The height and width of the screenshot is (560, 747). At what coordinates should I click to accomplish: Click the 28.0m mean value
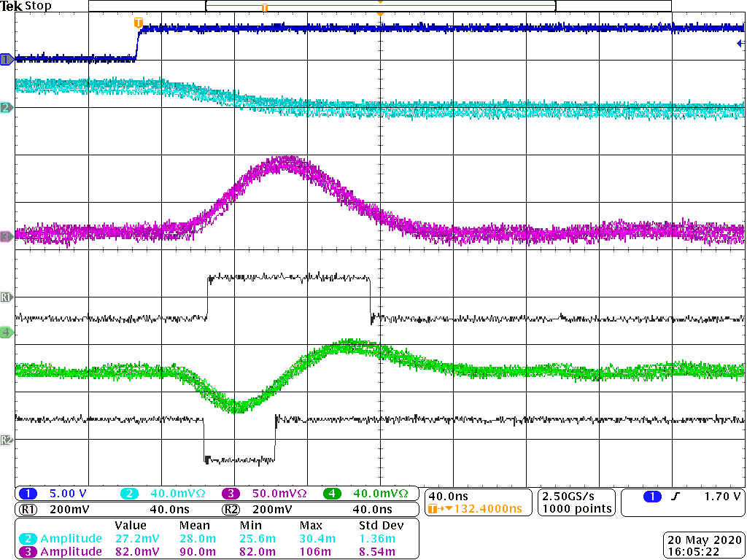198,539
